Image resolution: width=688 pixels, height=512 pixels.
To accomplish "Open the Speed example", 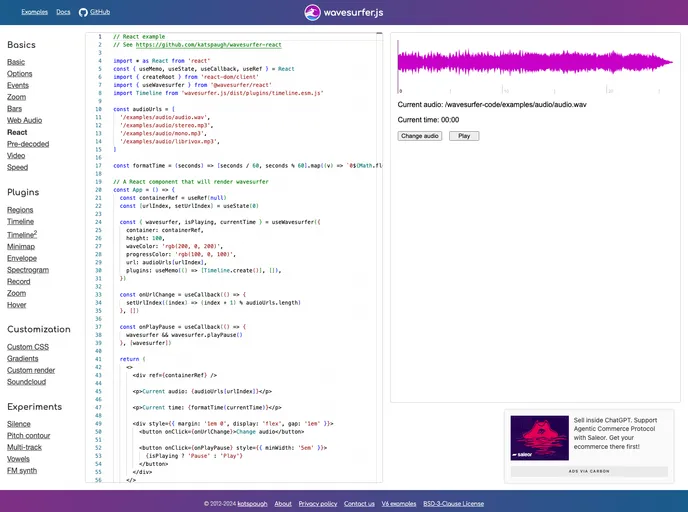I will [x=18, y=167].
